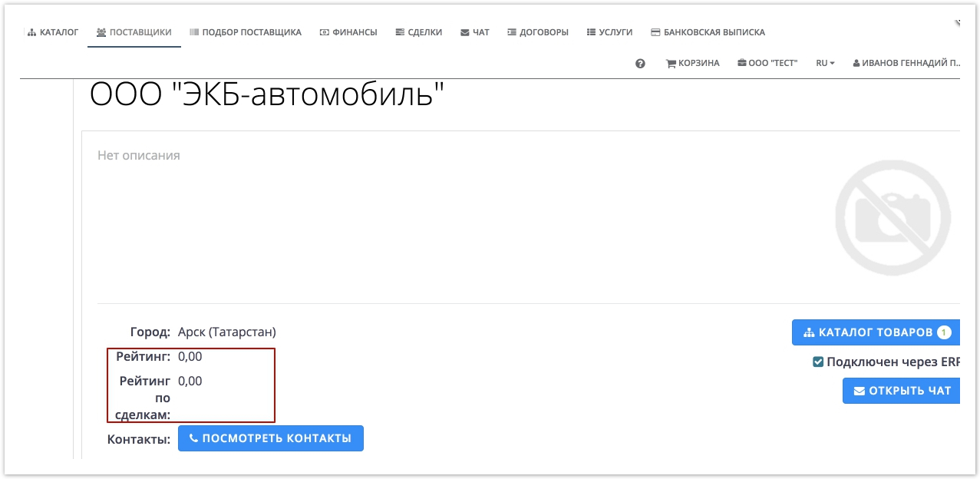Open the УСЛУГИ section
Screen dimensions: 980x479
click(609, 32)
